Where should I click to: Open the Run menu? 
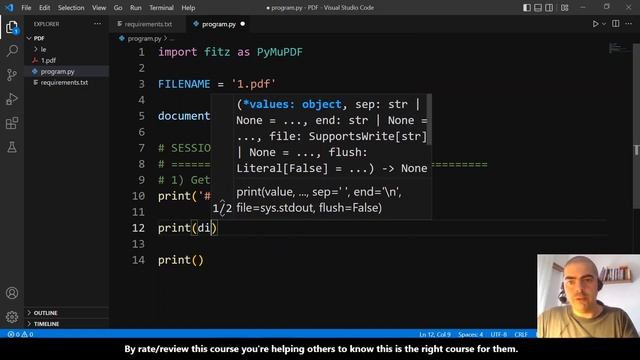(x=136, y=8)
